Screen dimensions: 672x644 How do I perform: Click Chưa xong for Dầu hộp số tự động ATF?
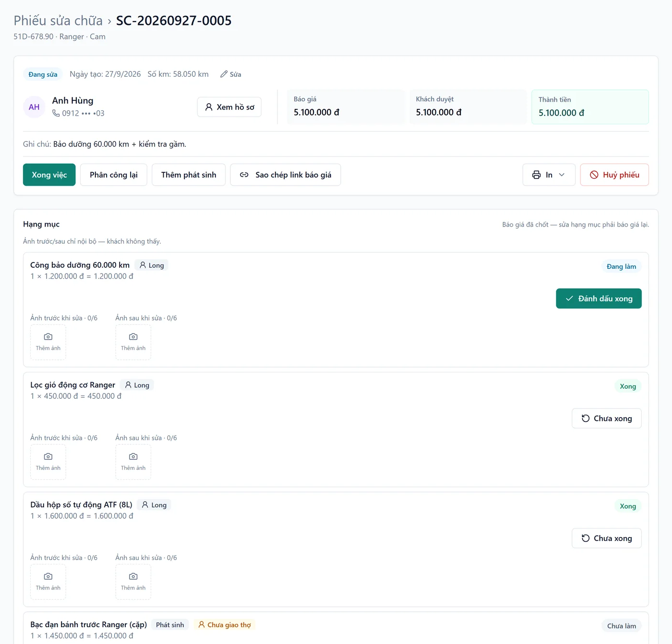pyautogui.click(x=607, y=538)
